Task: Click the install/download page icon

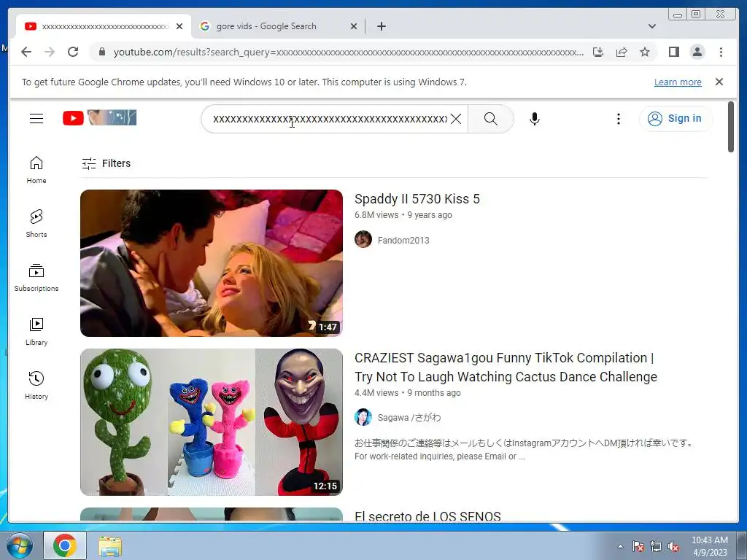Action: [x=598, y=52]
